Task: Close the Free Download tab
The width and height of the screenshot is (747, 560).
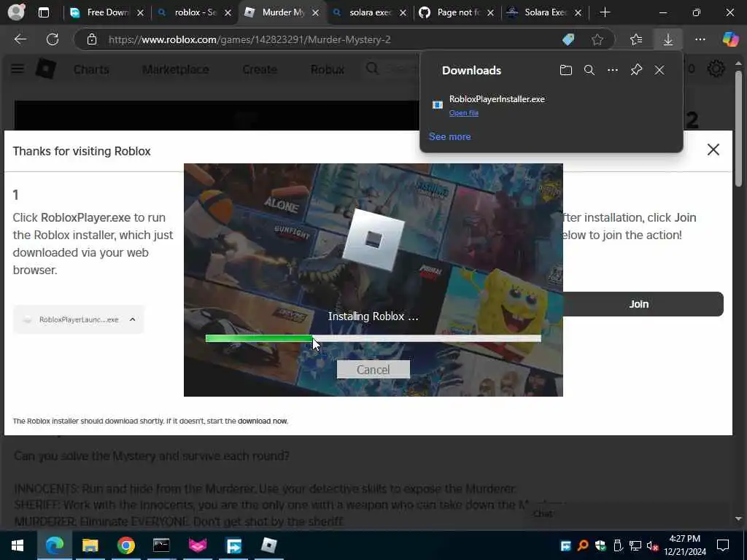Action: pos(140,13)
